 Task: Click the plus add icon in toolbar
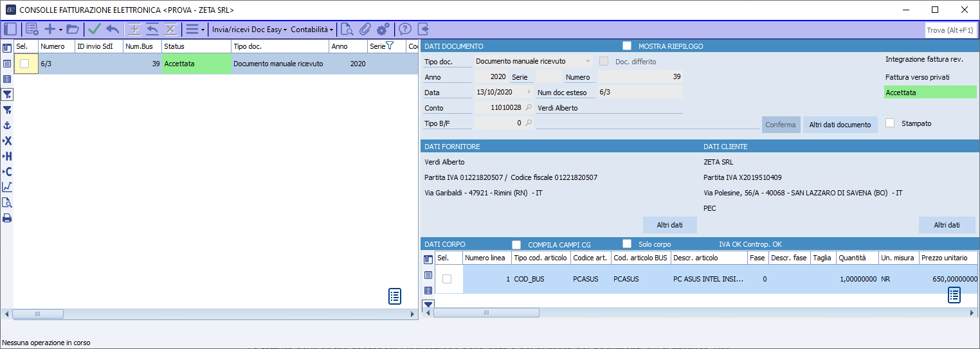click(50, 29)
